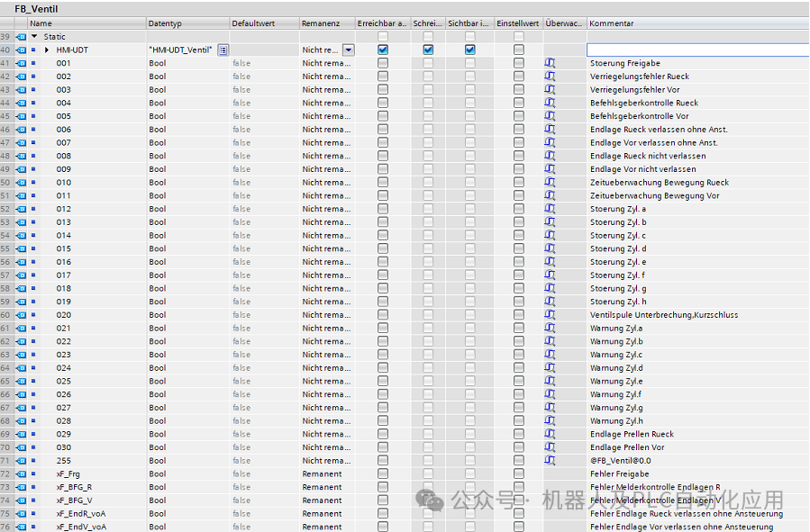The image size is (810, 532).
Task: Click supervision icon for Ventilspule Unterbrechung row
Action: (x=550, y=315)
